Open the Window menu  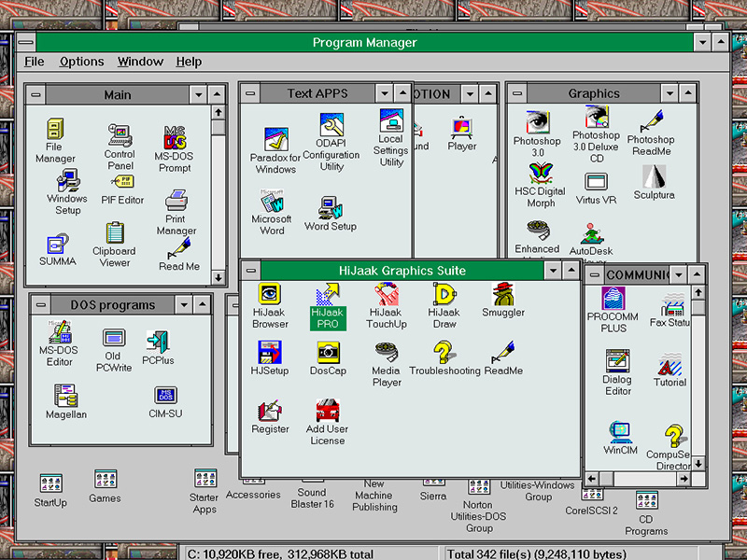pos(141,62)
